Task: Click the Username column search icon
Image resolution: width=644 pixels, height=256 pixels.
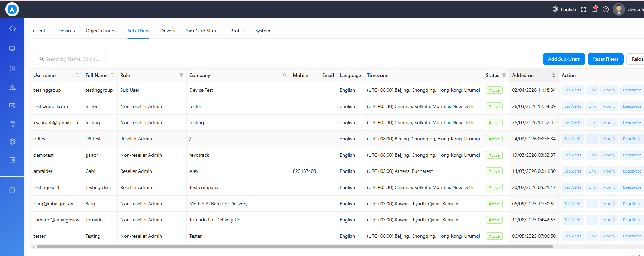Action: point(77,75)
